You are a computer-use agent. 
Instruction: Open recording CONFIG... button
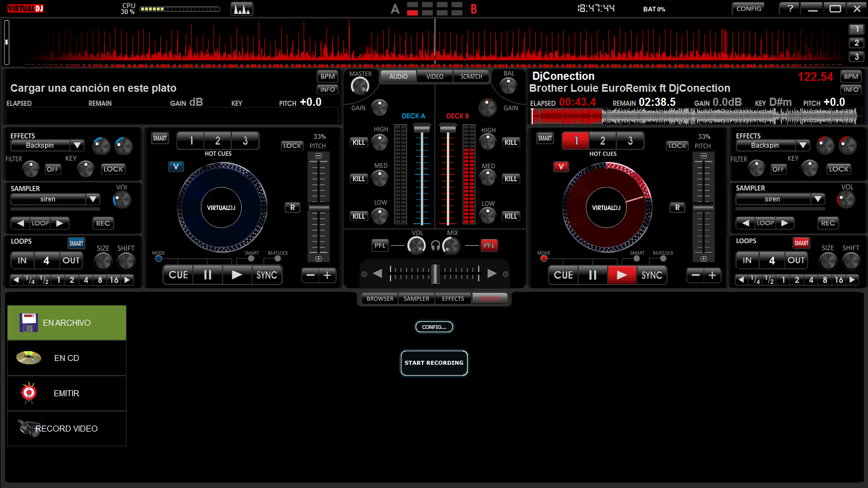coord(434,327)
